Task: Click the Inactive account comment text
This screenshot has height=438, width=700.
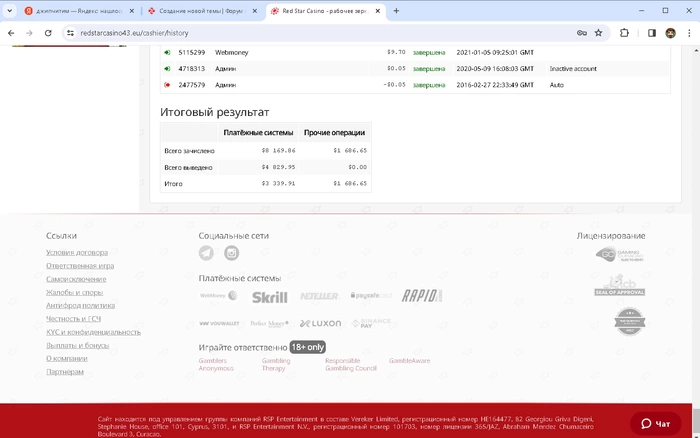Action: [573, 68]
